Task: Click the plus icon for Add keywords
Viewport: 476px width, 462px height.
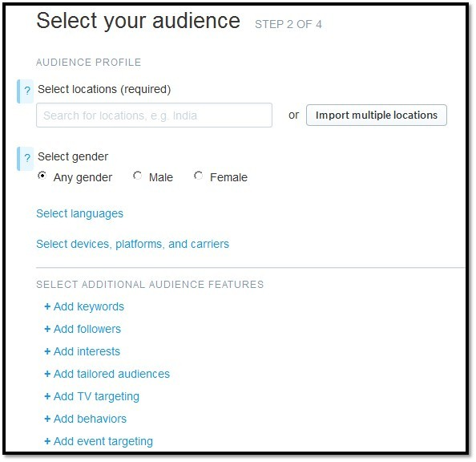Action: (47, 306)
